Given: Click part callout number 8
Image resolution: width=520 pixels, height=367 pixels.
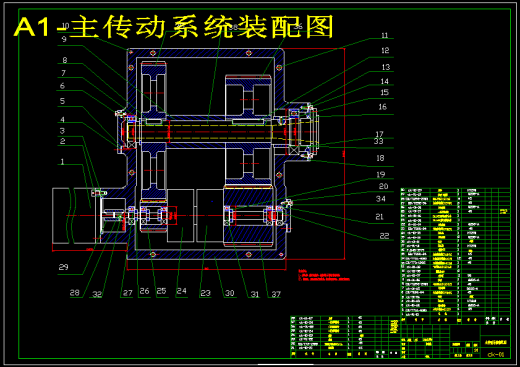Looking at the screenshot, I should click(x=65, y=60).
